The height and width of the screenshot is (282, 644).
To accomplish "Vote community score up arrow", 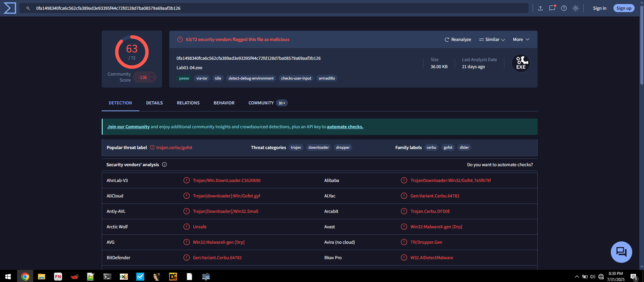I will coord(152,75).
